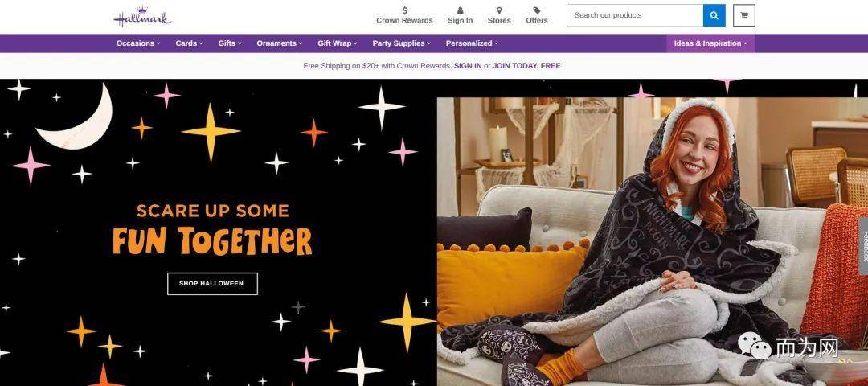This screenshot has height=386, width=868.
Task: Expand Ideas & Inspiration dropdown
Action: (710, 43)
